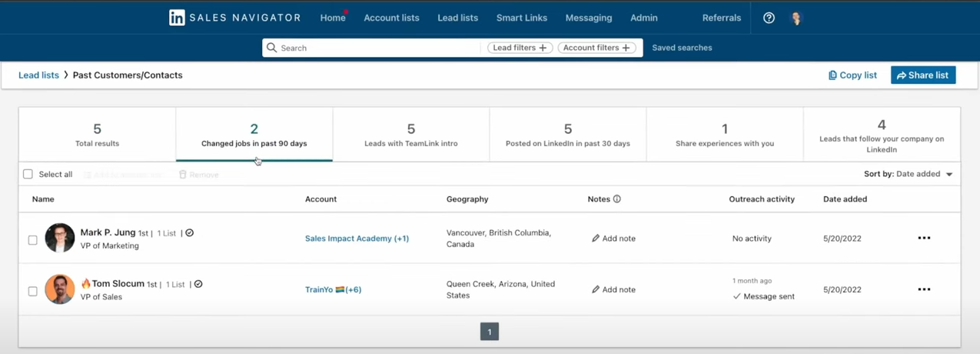Click the Date added column header
The width and height of the screenshot is (980, 354).
845,199
